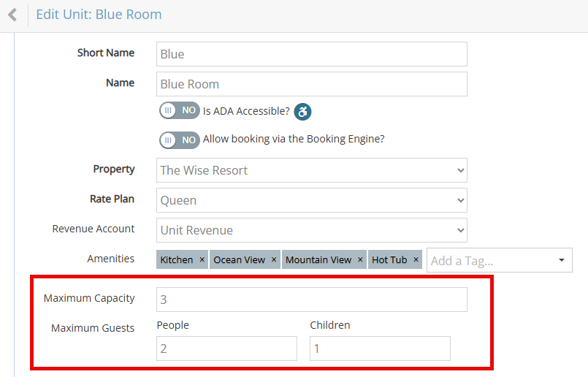Select the Hot Tub amenity tag
This screenshot has height=377, width=588.
point(389,259)
